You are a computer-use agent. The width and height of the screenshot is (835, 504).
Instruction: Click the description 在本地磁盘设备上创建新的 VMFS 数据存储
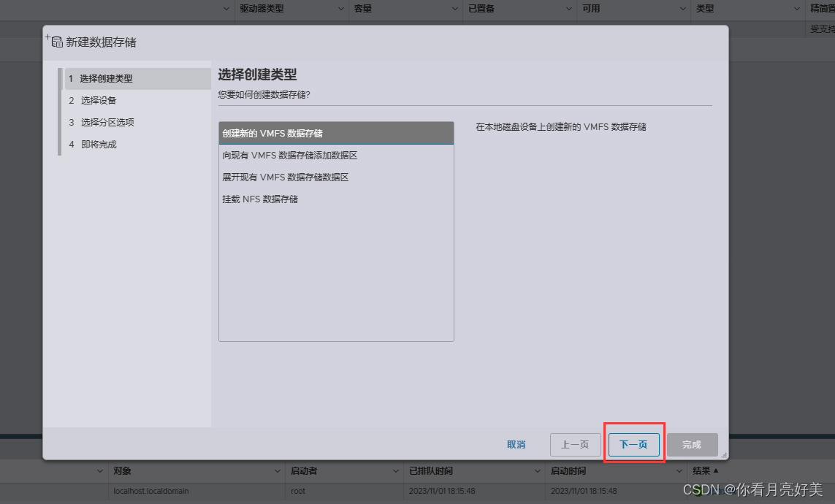coord(561,126)
